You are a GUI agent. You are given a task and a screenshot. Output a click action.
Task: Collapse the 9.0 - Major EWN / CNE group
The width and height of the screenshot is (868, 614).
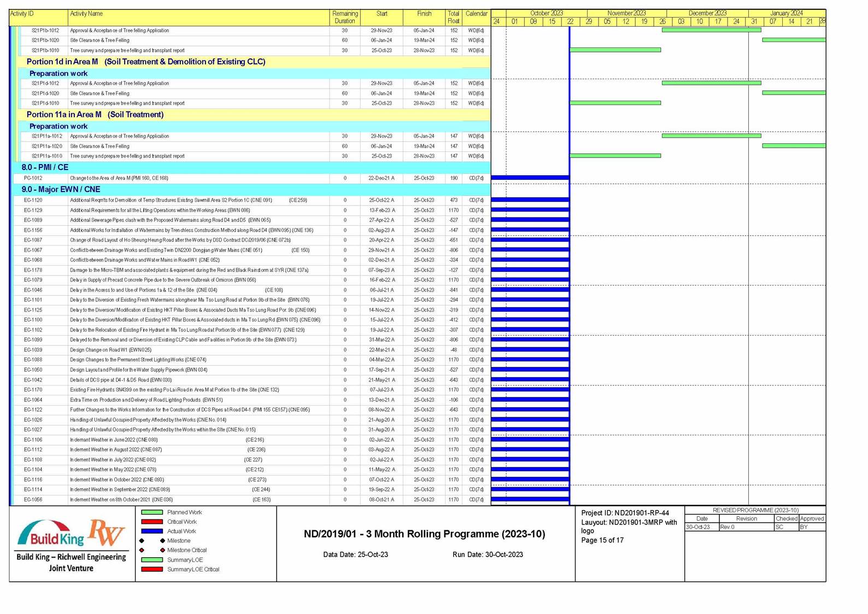pos(61,189)
